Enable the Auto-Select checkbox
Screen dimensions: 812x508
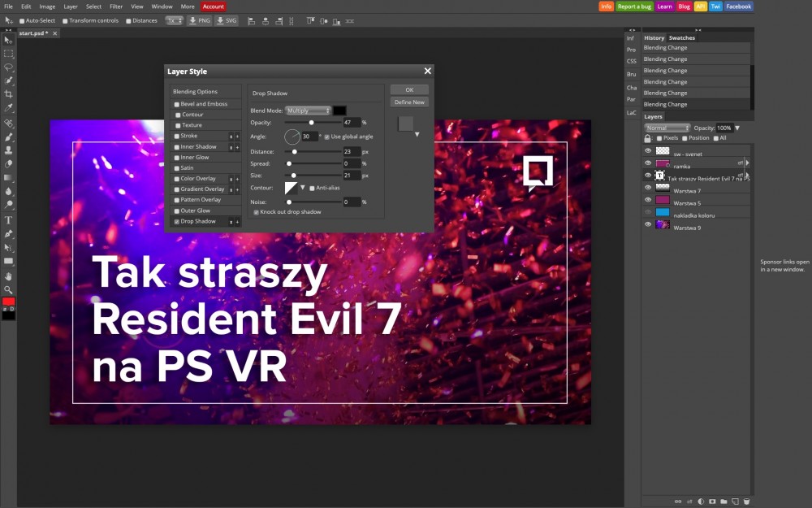(22, 21)
